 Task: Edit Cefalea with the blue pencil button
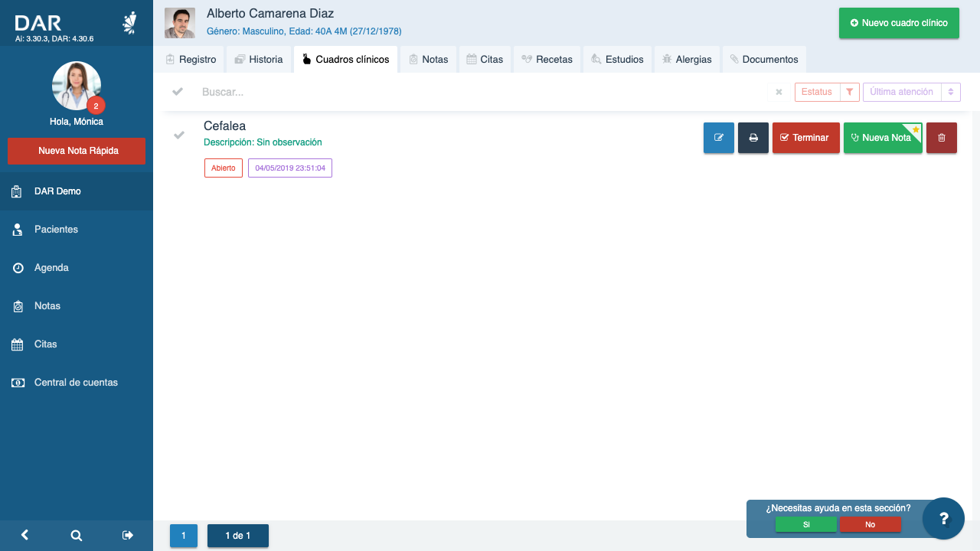point(719,138)
